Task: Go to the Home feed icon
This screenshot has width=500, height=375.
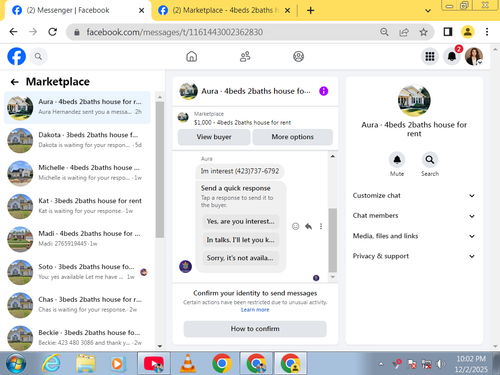Action: 192,57
